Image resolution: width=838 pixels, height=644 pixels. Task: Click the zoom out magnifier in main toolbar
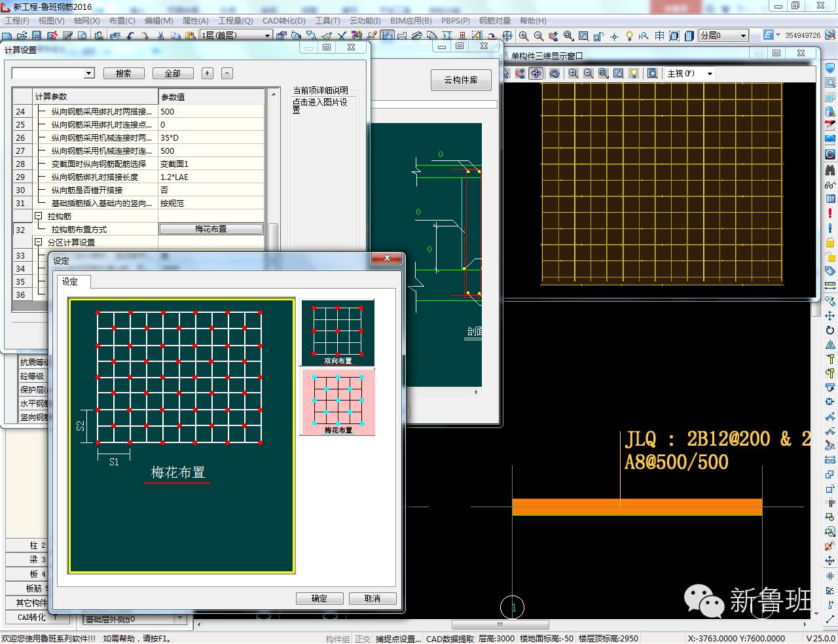tap(538, 36)
